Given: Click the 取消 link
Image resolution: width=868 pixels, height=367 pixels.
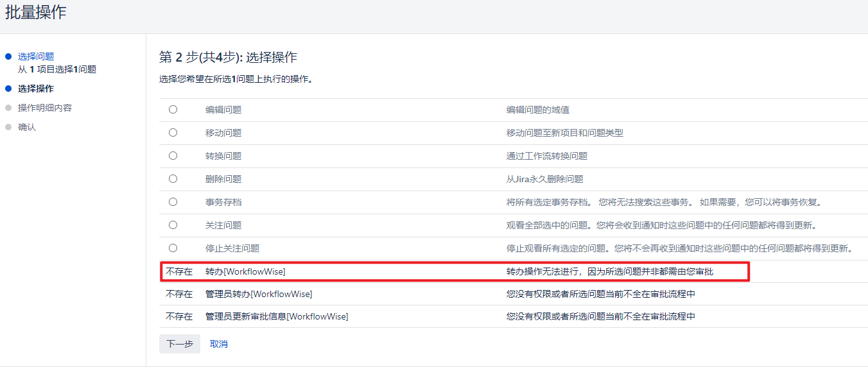Looking at the screenshot, I should (x=219, y=344).
